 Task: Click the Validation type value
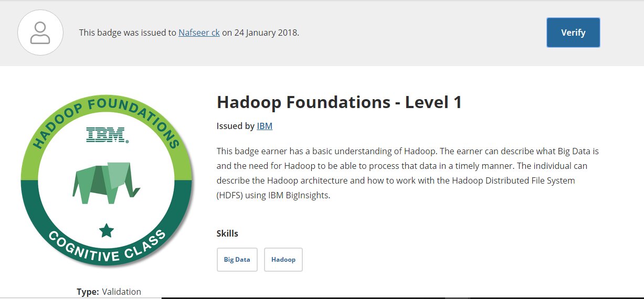pyautogui.click(x=121, y=292)
